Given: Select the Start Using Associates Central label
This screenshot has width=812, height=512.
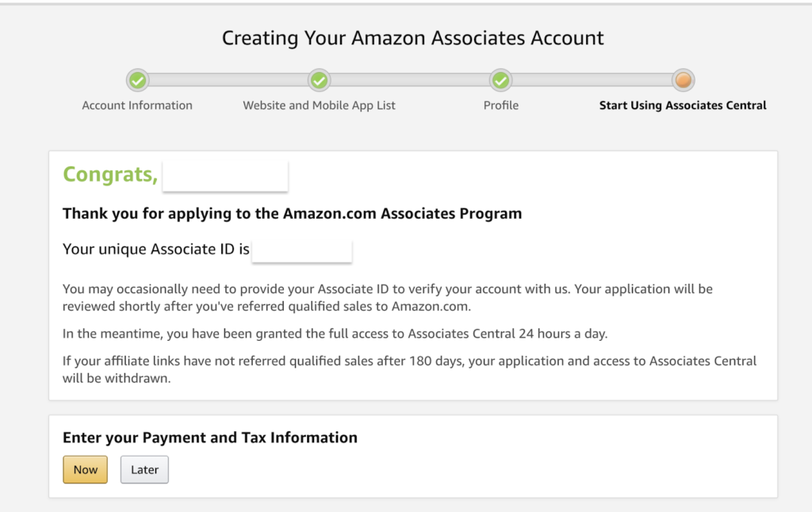Looking at the screenshot, I should pyautogui.click(x=683, y=105).
